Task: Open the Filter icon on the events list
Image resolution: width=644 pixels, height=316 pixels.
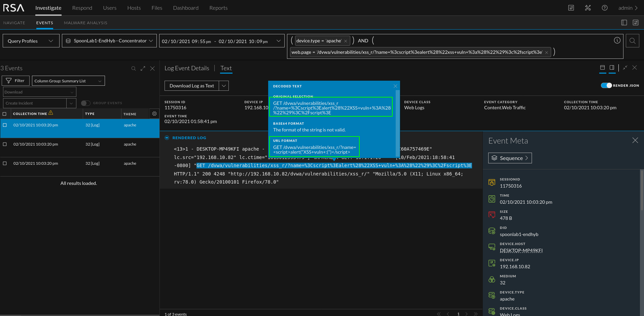Action: coord(15,81)
